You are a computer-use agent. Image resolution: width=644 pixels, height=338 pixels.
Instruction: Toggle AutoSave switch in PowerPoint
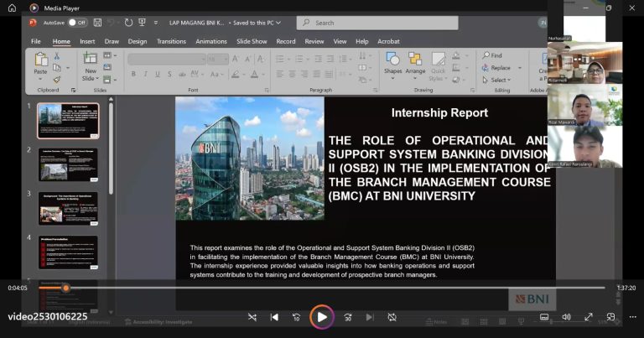coord(77,23)
